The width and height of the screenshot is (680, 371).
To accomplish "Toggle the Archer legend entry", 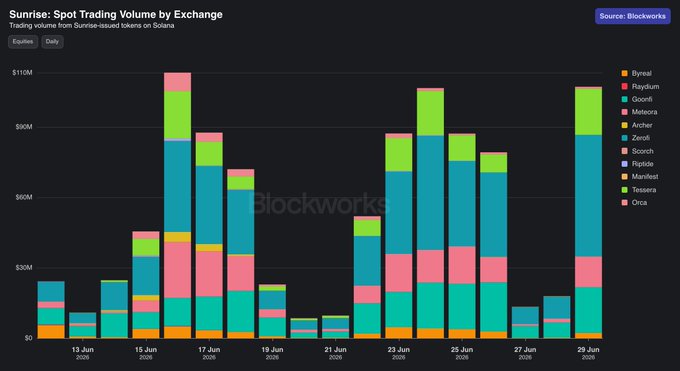I will coord(637,125).
